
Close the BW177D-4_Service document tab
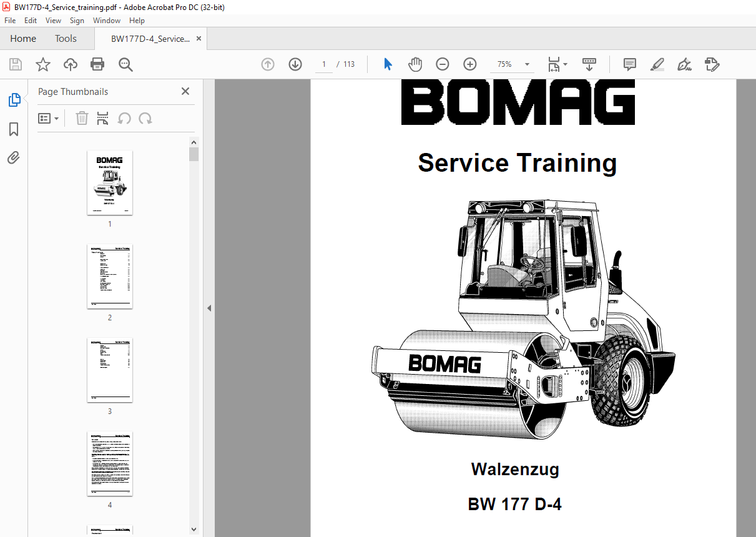click(199, 39)
